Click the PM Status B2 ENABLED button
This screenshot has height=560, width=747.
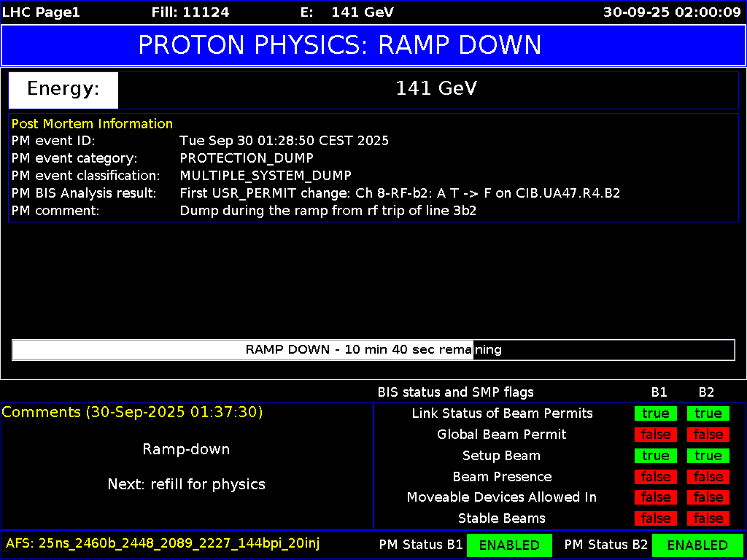(x=698, y=545)
